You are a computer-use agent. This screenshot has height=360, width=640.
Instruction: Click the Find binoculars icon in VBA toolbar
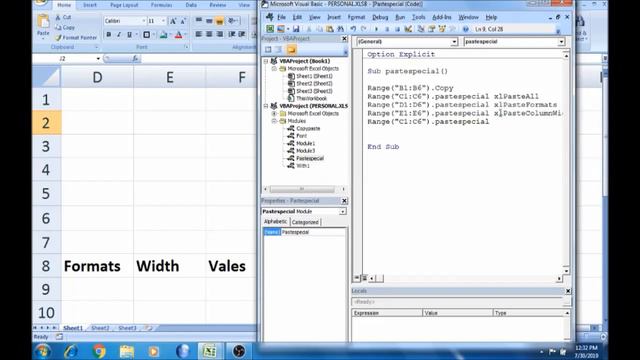[340, 29]
